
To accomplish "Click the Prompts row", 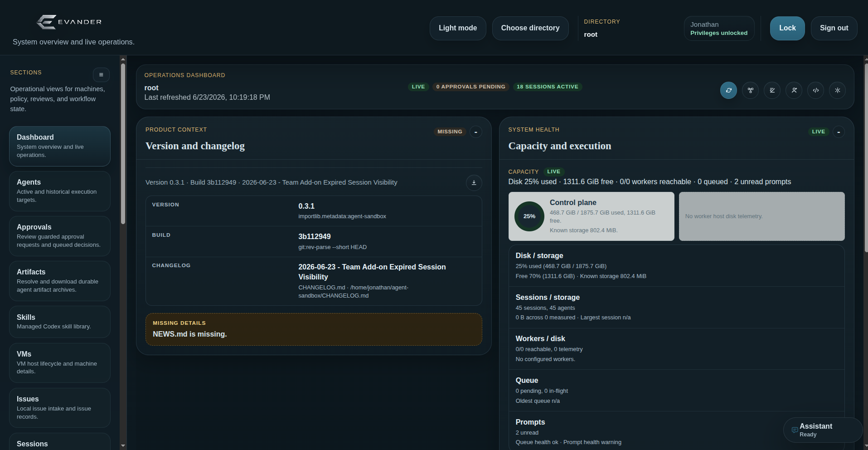I will (x=676, y=431).
